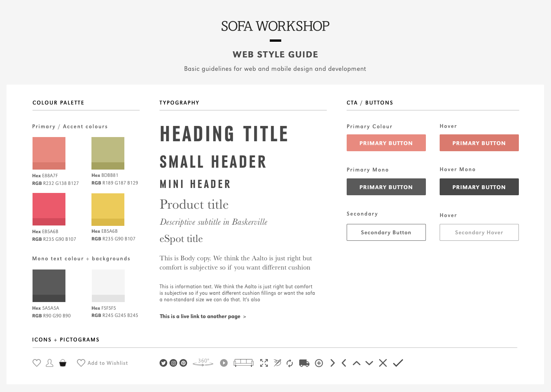
Task: Click the eSpot title sample text
Action: click(181, 239)
